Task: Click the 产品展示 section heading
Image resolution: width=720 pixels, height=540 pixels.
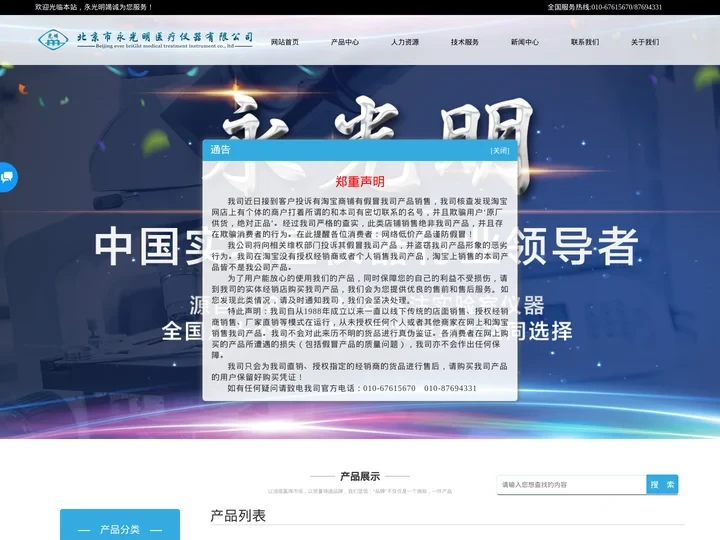Action: coord(360,477)
